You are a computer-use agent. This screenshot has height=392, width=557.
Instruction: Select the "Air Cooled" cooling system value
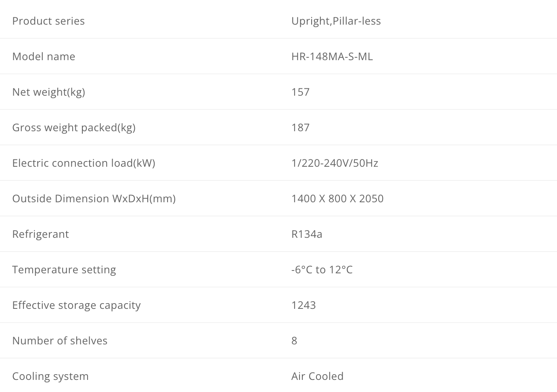pos(317,376)
